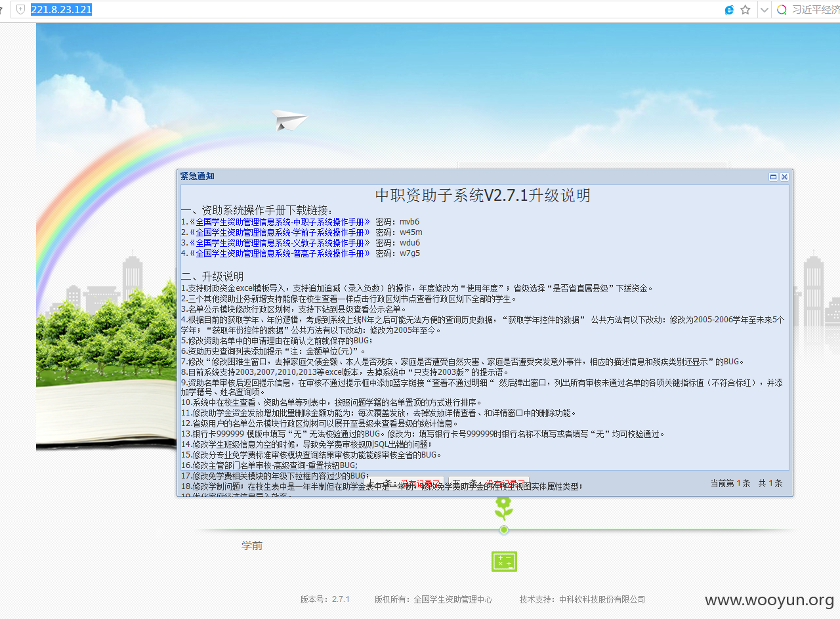This screenshot has height=619, width=840.
Task: Click the green dot timeline marker
Action: click(x=504, y=530)
